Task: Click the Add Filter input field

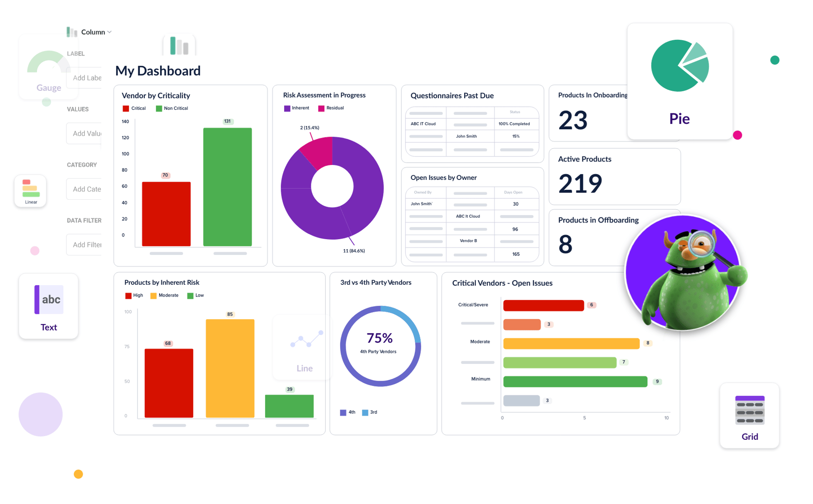Action: [x=88, y=245]
